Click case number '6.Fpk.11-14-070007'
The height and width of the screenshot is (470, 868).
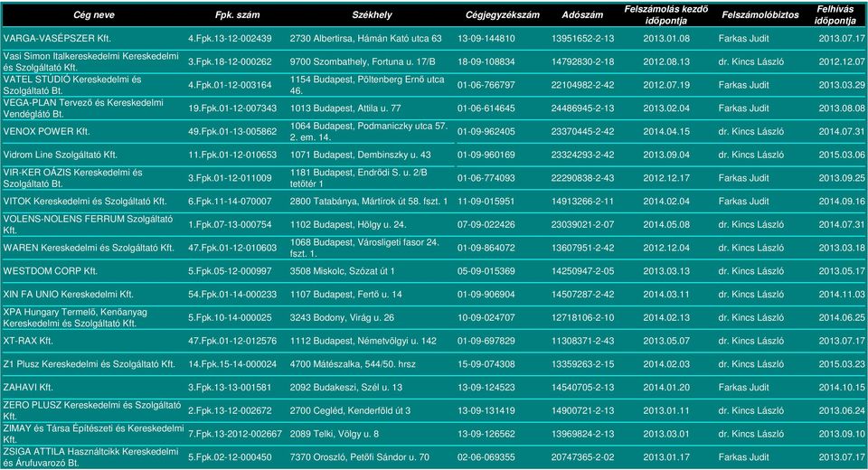pos(230,202)
